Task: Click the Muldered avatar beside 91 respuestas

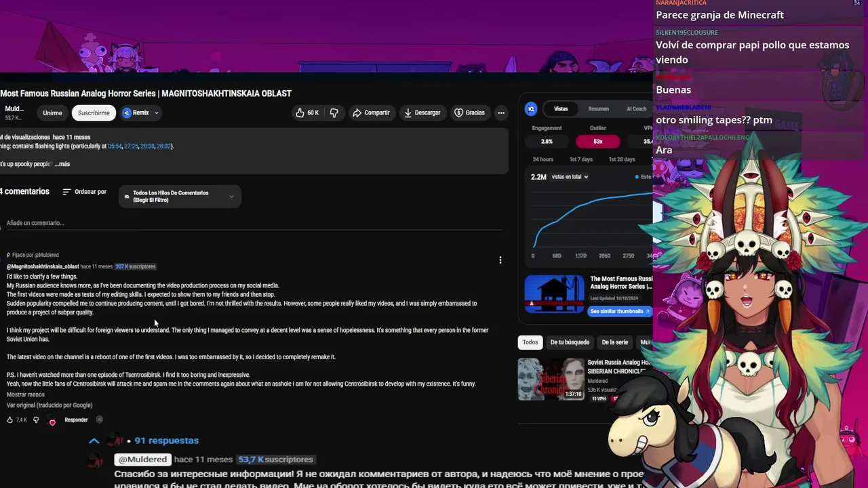Action: tap(115, 441)
